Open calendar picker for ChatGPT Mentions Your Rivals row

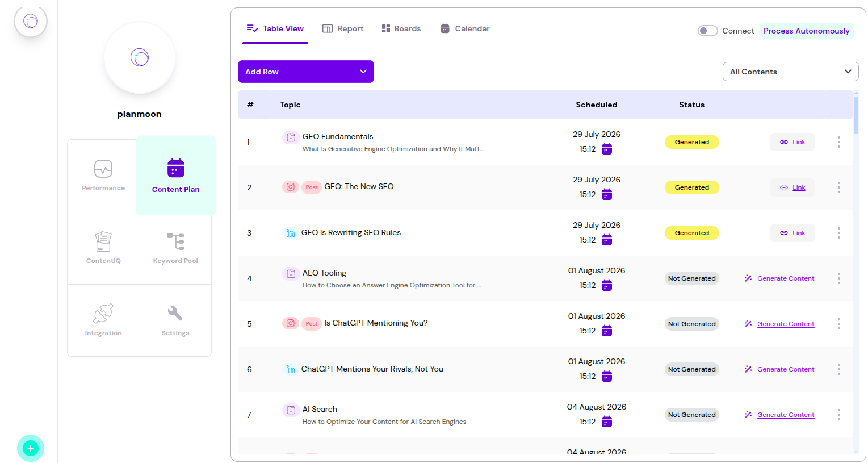[607, 376]
